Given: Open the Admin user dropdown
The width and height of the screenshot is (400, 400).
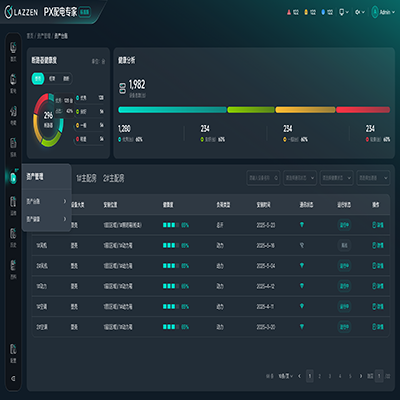Looking at the screenshot, I should [x=383, y=12].
